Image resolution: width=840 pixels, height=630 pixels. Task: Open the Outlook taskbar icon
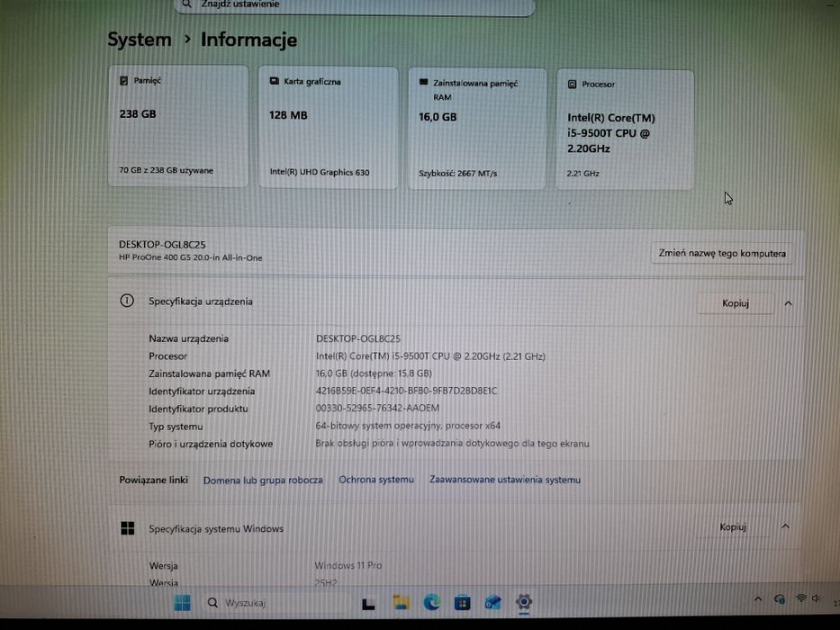click(492, 603)
